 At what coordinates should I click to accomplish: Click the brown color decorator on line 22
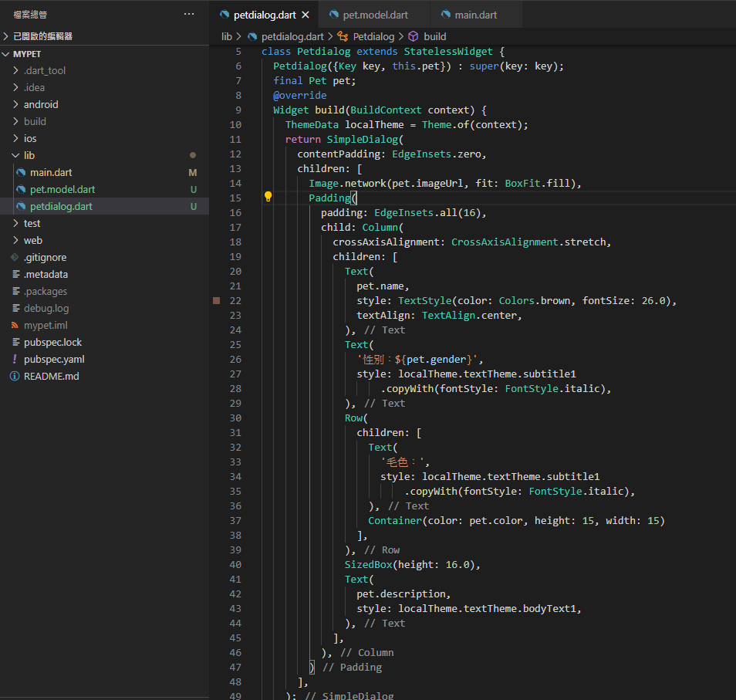pos(217,300)
